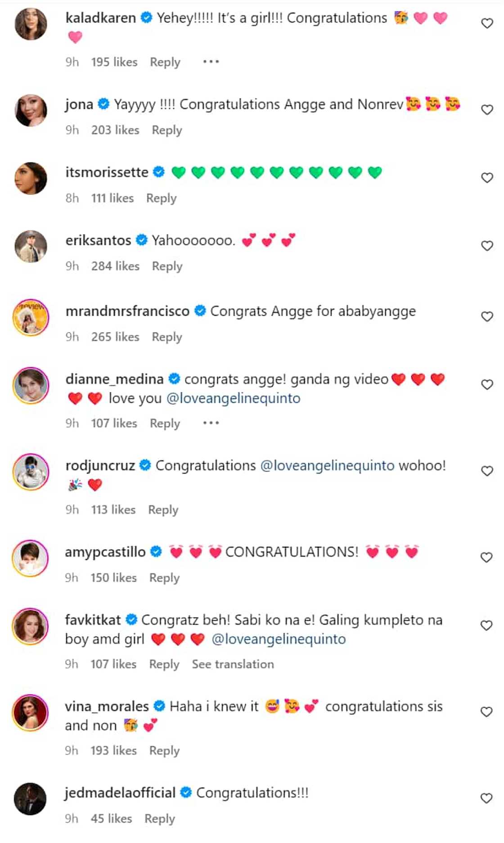Like jona's congratulations comment
Viewport: 504px width, 843px height.
(487, 110)
